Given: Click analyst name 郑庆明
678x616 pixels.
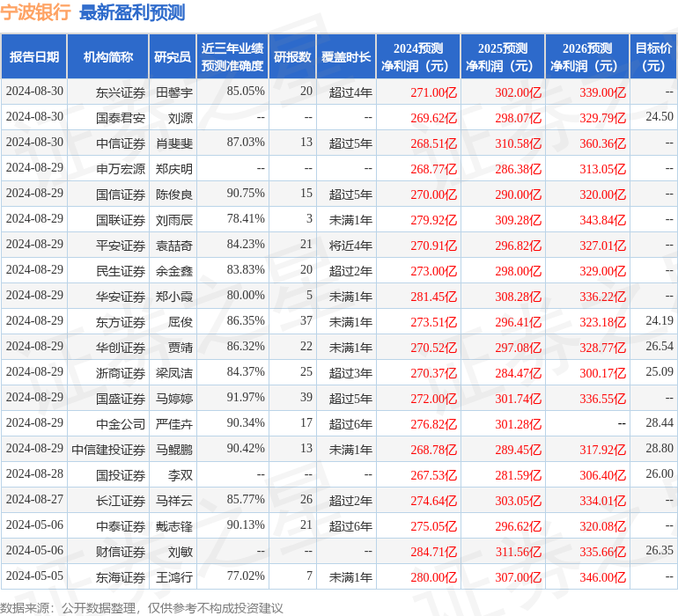Looking at the screenshot, I should point(174,169).
